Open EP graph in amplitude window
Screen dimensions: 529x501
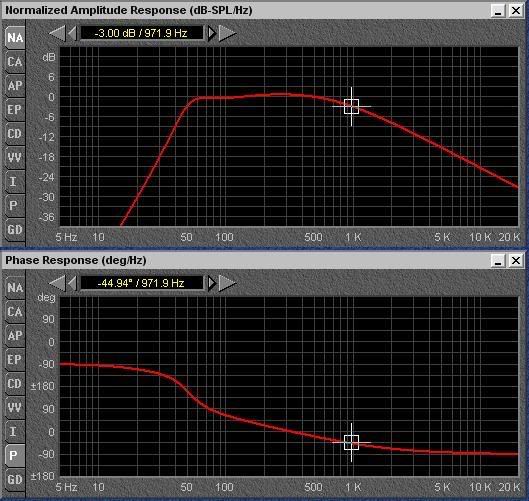(x=15, y=110)
